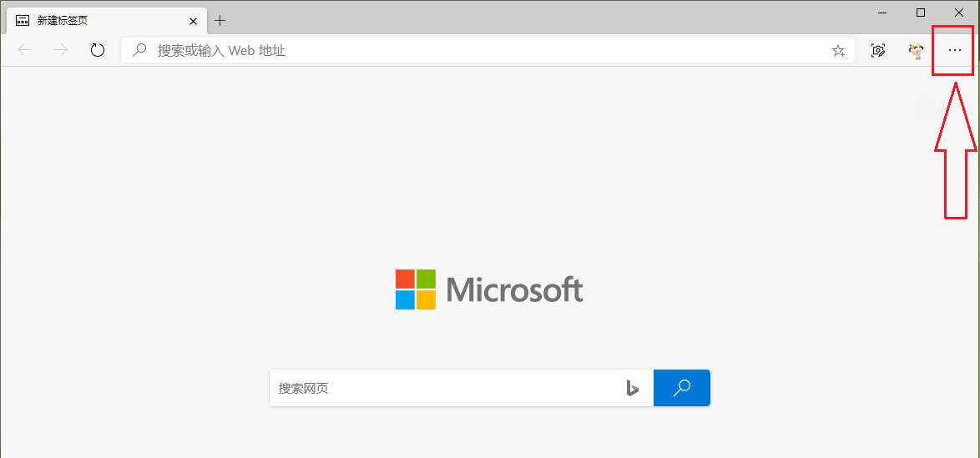This screenshot has width=980, height=458.
Task: Open the Settings and more ellipsis menu
Action: click(x=955, y=50)
